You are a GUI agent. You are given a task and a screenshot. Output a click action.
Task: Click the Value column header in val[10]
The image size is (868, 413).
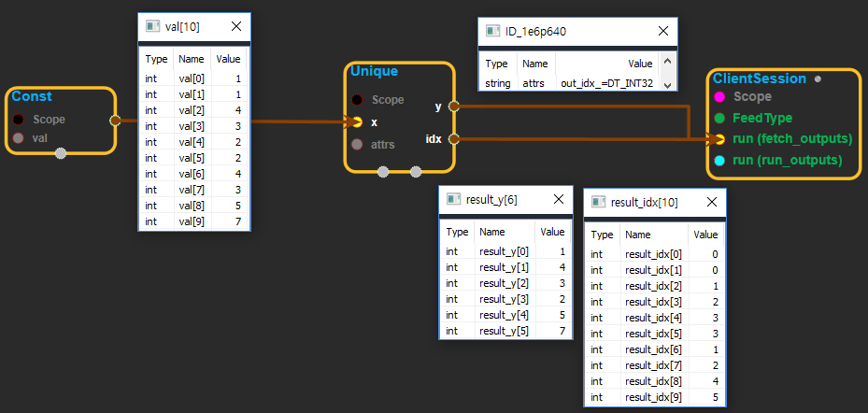[228, 59]
